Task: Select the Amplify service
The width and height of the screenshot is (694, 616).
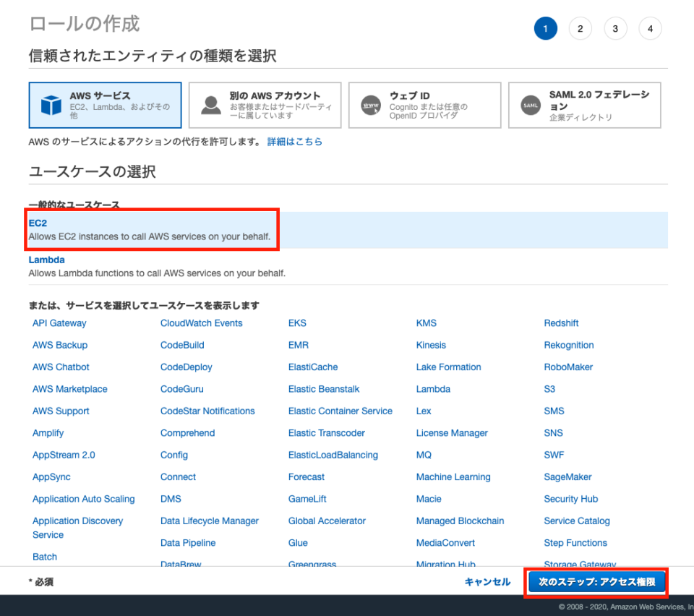Action: tap(48, 433)
